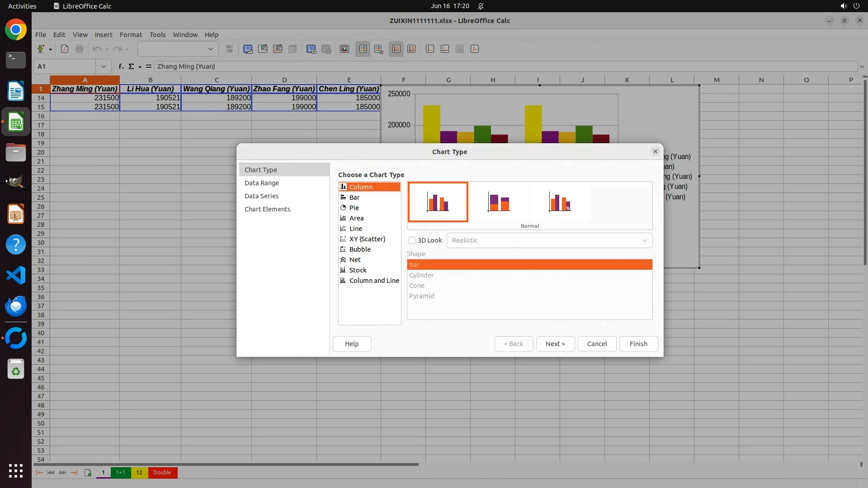Select the Column and Line chart type
Screen dimensions: 868x488
click(x=373, y=281)
